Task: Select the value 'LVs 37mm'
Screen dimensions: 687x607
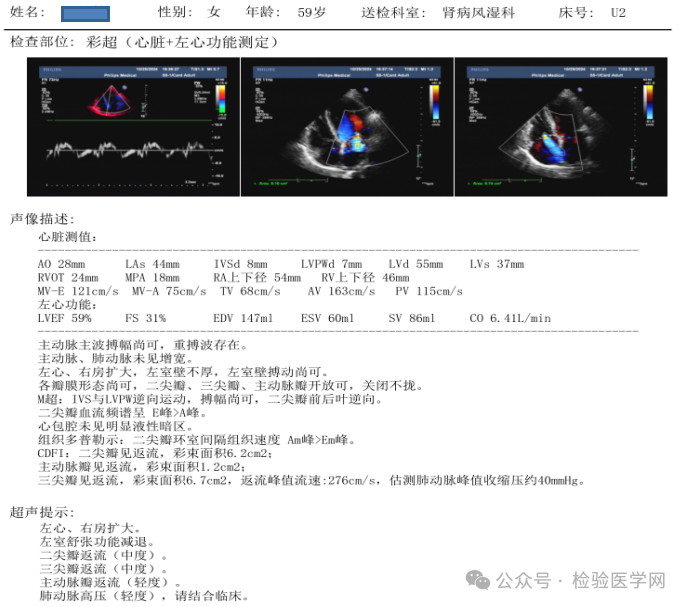Action: point(496,264)
